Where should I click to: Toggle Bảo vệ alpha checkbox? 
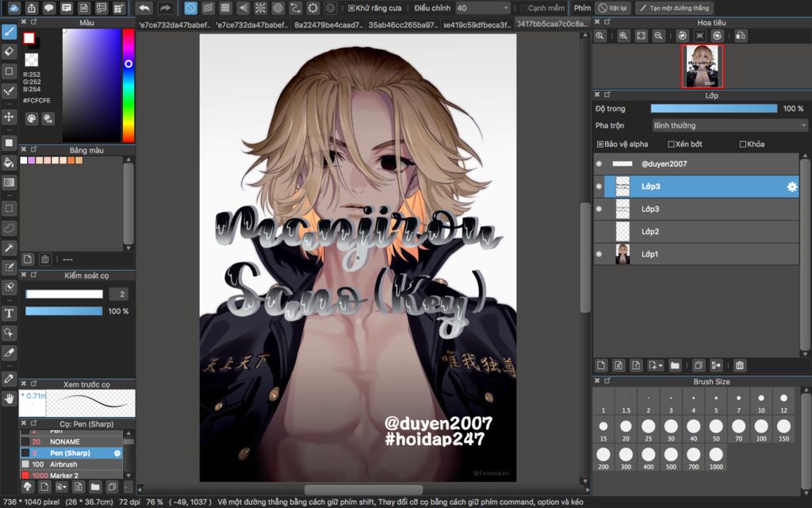(x=600, y=144)
